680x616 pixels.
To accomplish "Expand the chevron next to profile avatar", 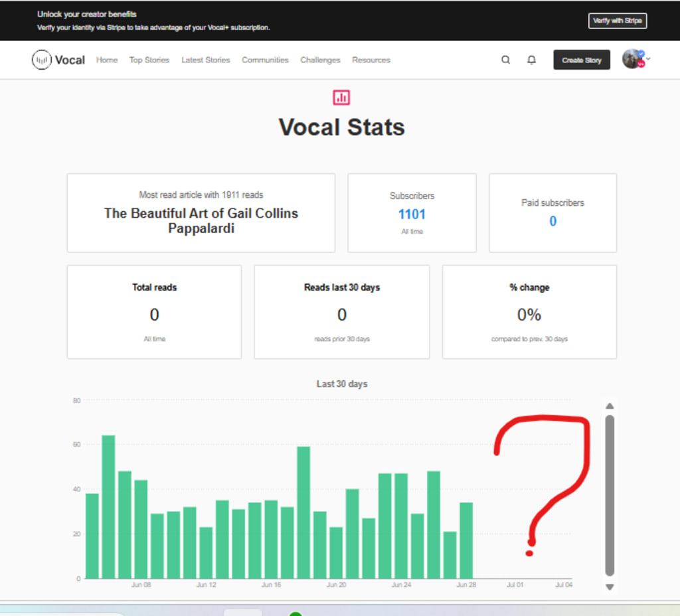I will [648, 58].
